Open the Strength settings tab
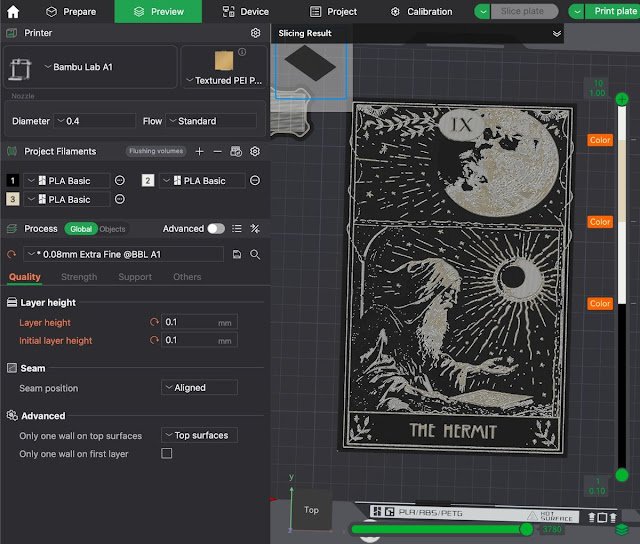This screenshot has height=544, width=640. 79,277
